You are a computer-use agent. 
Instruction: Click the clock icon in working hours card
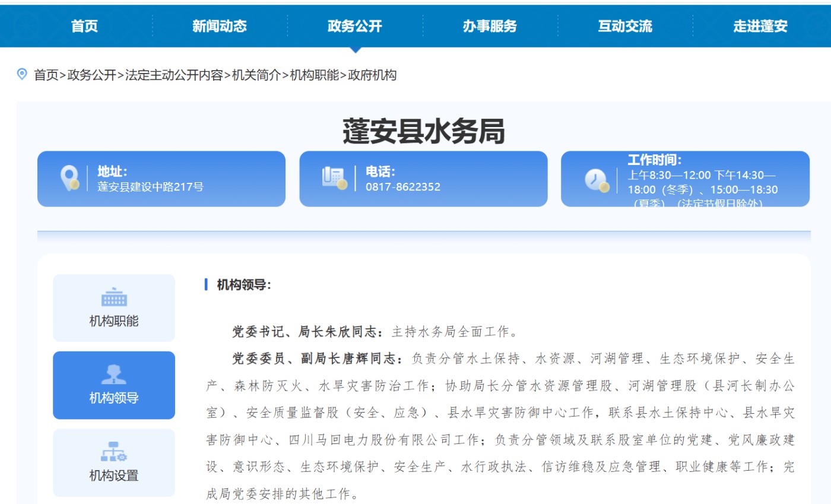click(597, 180)
